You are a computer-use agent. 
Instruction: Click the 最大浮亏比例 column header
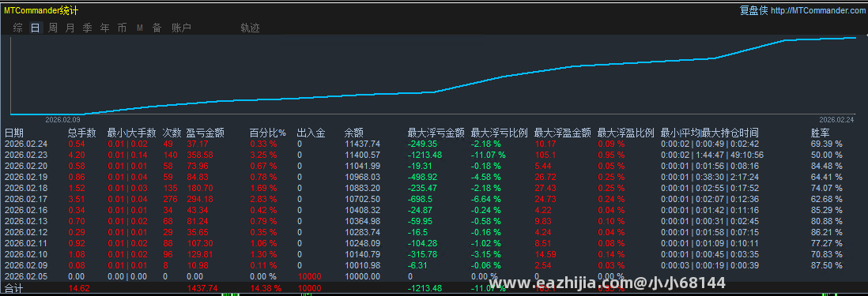pos(500,133)
